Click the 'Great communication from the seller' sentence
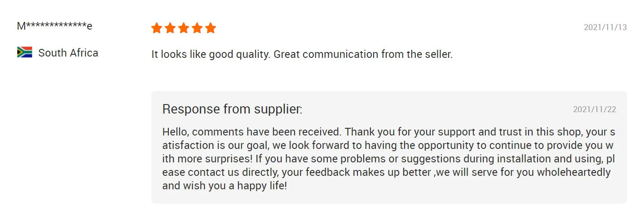 pos(363,54)
